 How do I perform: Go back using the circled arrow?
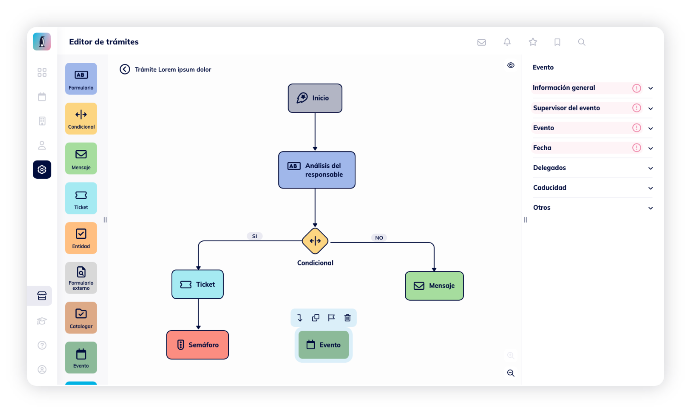[125, 69]
